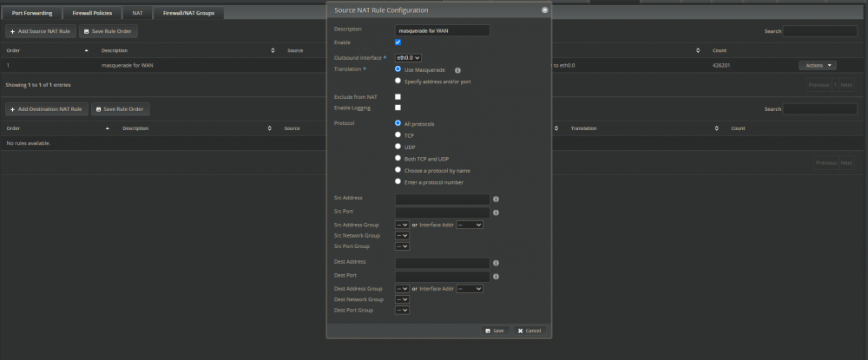The image size is (868, 360).
Task: Open Dest Network Group dropdown
Action: [402, 299]
